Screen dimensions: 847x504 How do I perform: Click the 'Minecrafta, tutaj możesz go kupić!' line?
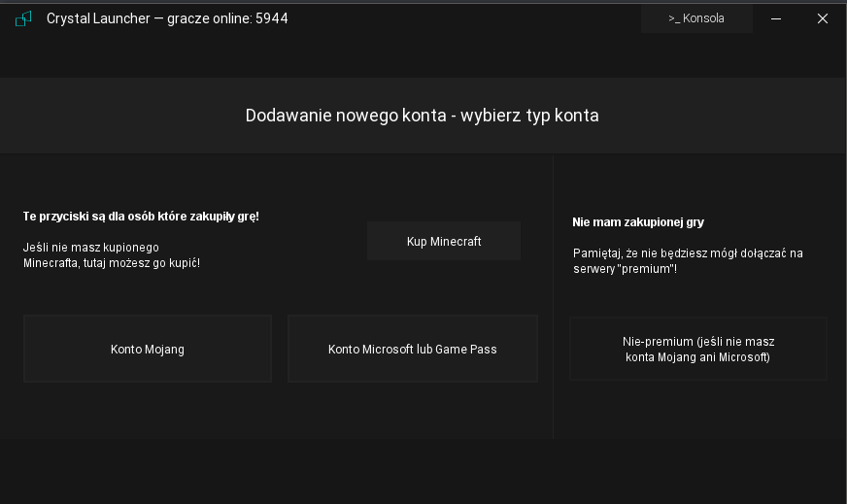[x=111, y=263]
